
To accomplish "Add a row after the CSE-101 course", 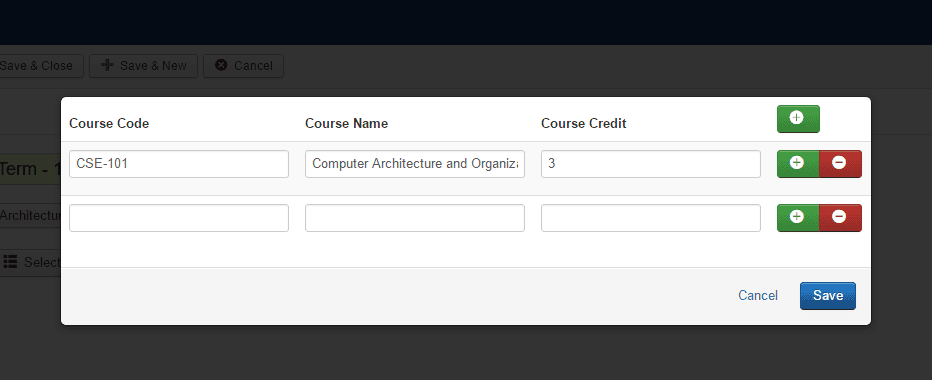I will tap(798, 164).
